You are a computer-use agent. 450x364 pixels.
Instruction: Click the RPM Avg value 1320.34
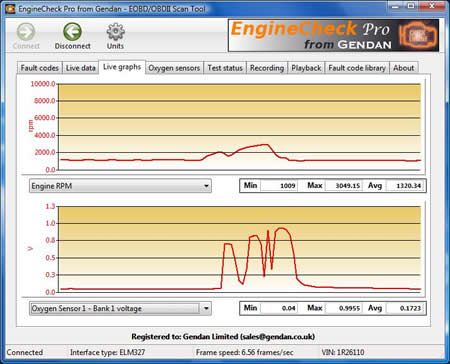click(x=405, y=186)
